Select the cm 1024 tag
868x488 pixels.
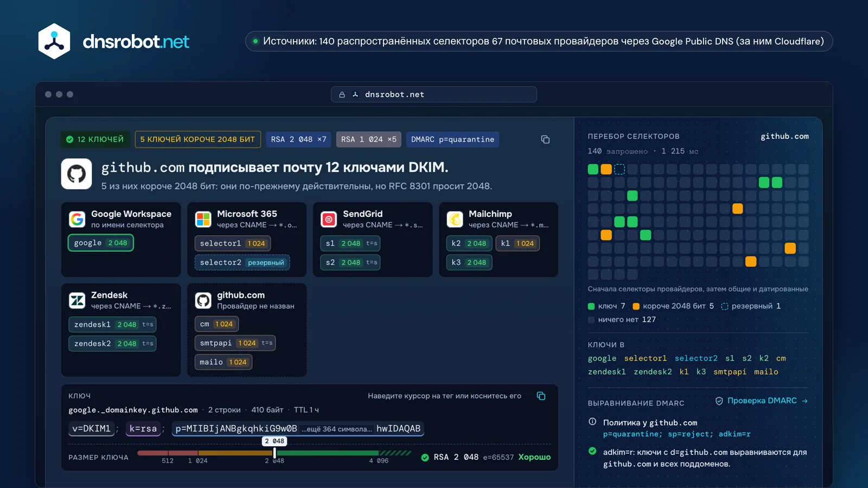click(216, 324)
